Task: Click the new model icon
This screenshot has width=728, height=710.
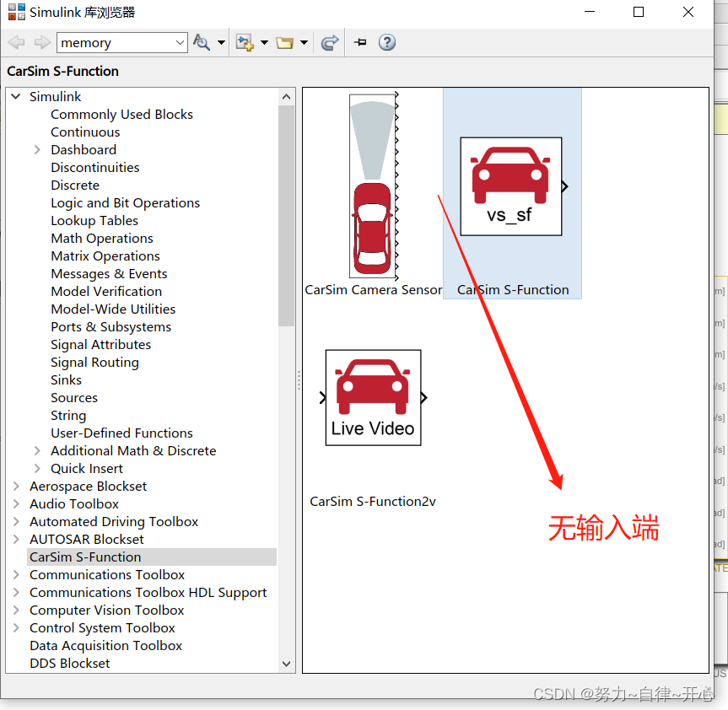Action: coord(245,43)
